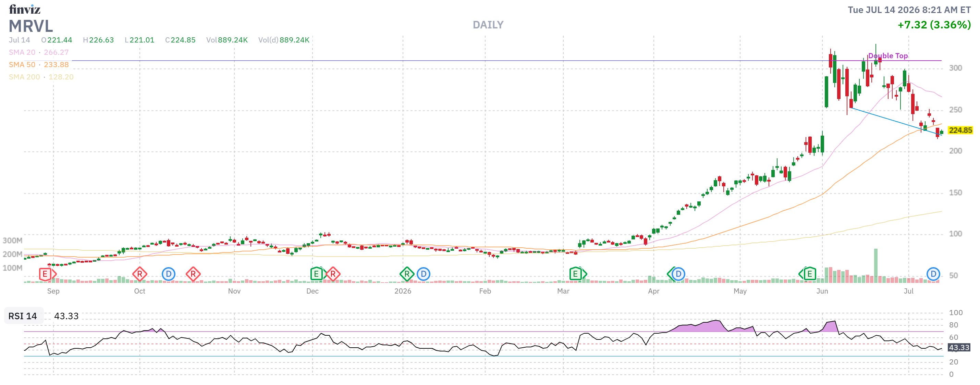Image resolution: width=980 pixels, height=385 pixels.
Task: Click the +7.32 (3.36%) change text
Action: click(x=934, y=25)
